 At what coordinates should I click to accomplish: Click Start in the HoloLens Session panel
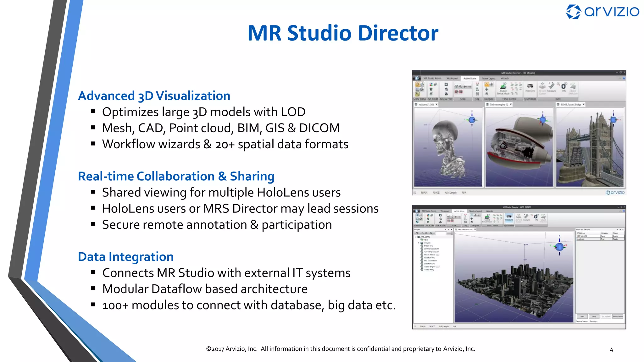(582, 316)
